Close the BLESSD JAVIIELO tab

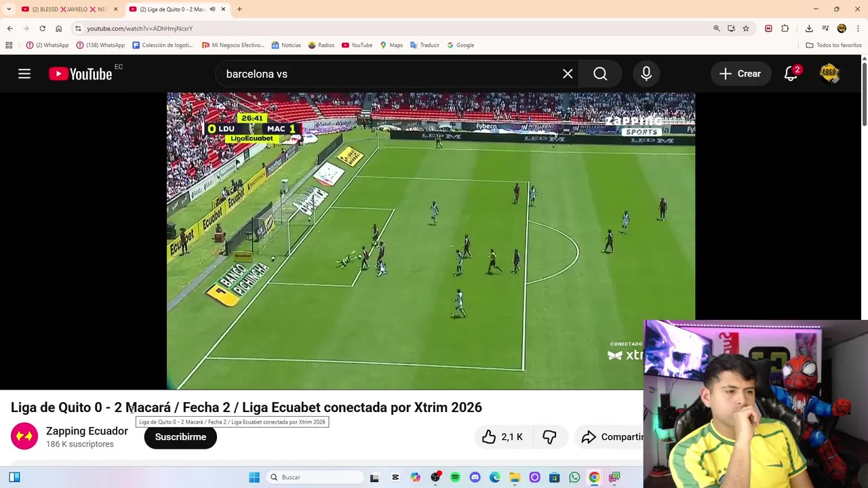point(115,9)
